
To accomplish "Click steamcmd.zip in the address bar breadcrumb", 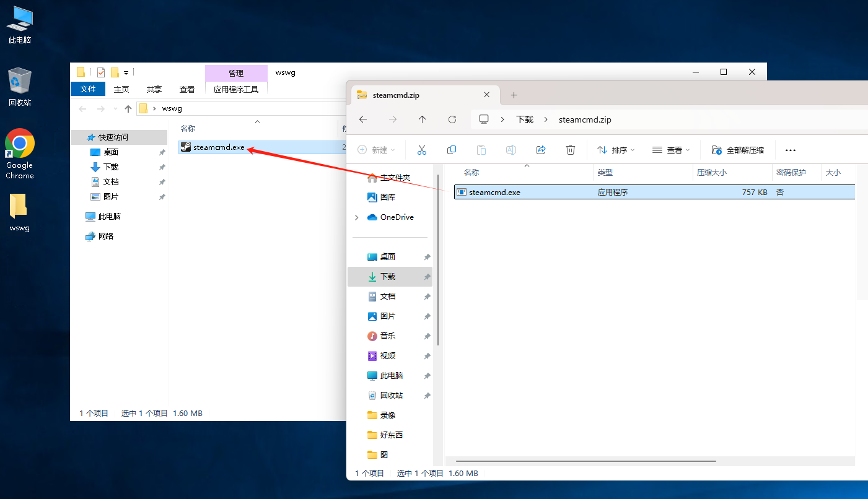I will point(585,119).
